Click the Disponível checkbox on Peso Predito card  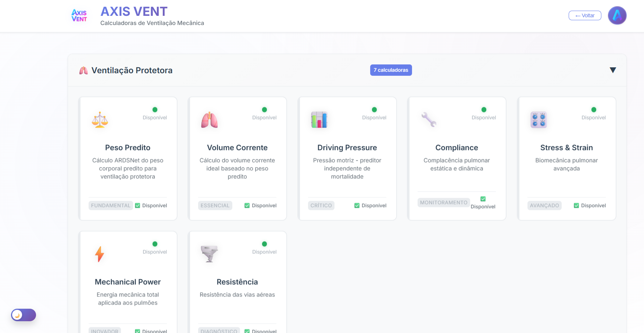pos(138,206)
